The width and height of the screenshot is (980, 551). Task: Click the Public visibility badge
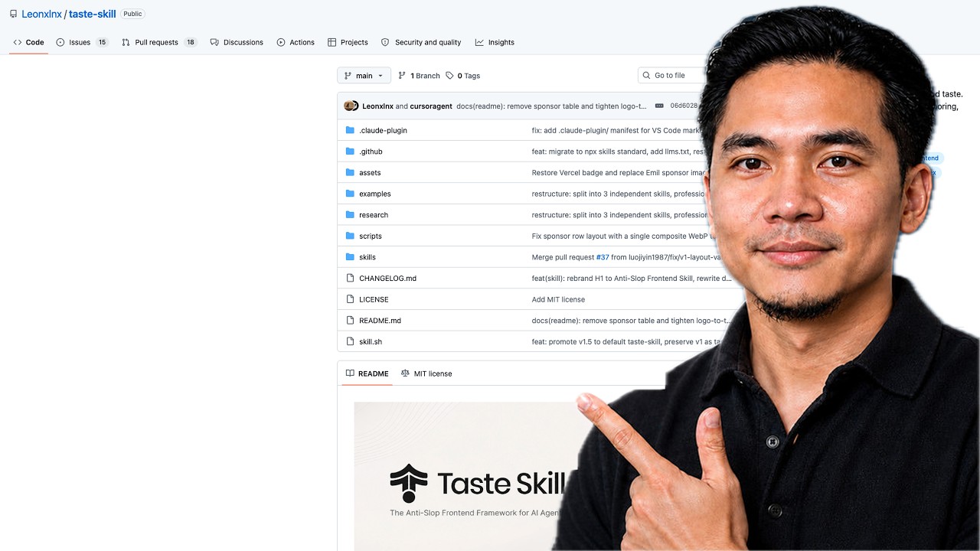click(133, 14)
